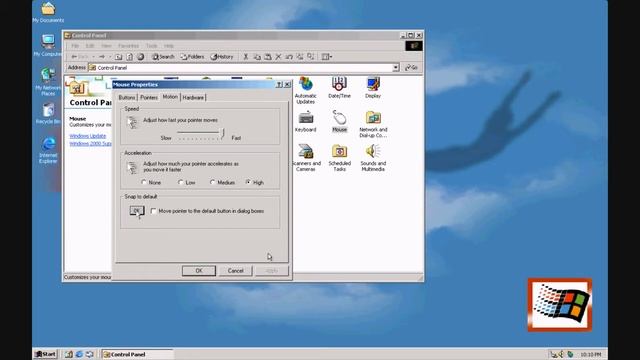Click the volume speaker tray icon
Image resolution: width=640 pixels, height=360 pixels.
click(561, 354)
